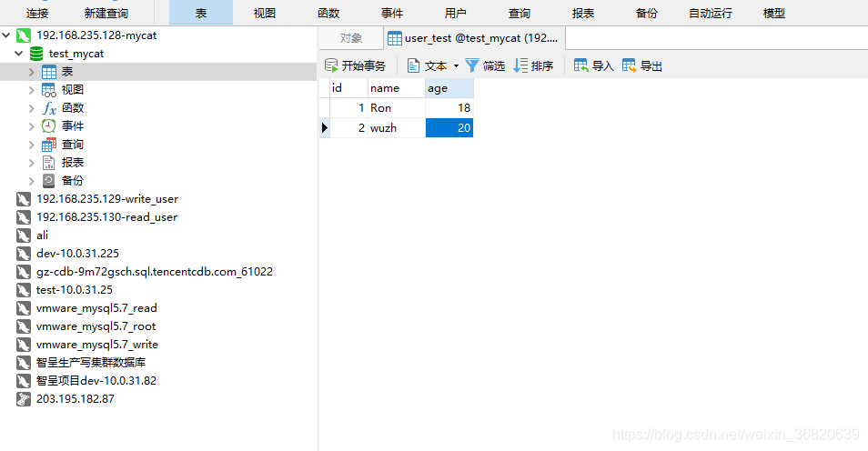Screen dimensions: 868x451
Task: Select the 事件 top toolbar item
Action: 392,14
